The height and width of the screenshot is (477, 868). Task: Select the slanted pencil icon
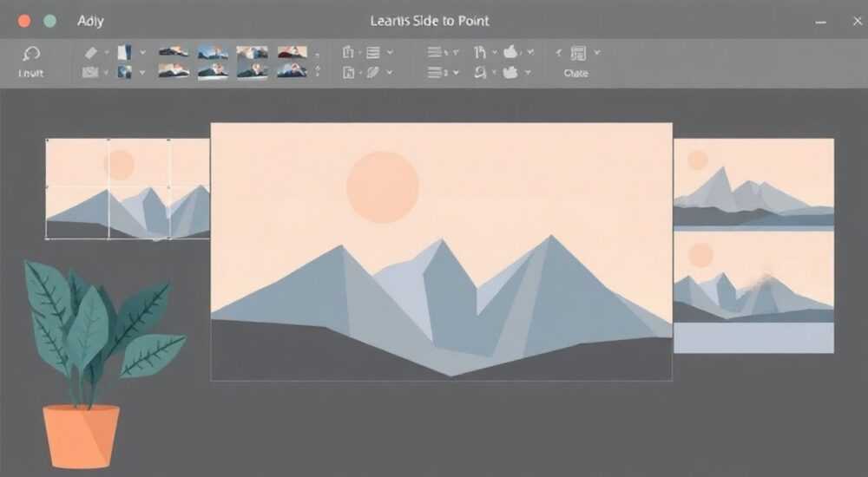(373, 73)
